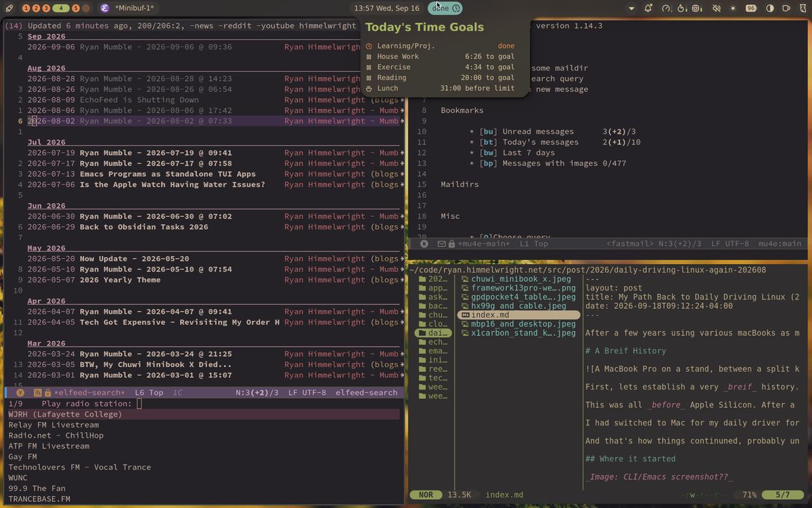
Task: Click the *Minibuf-1* window title
Action: tap(135, 8)
